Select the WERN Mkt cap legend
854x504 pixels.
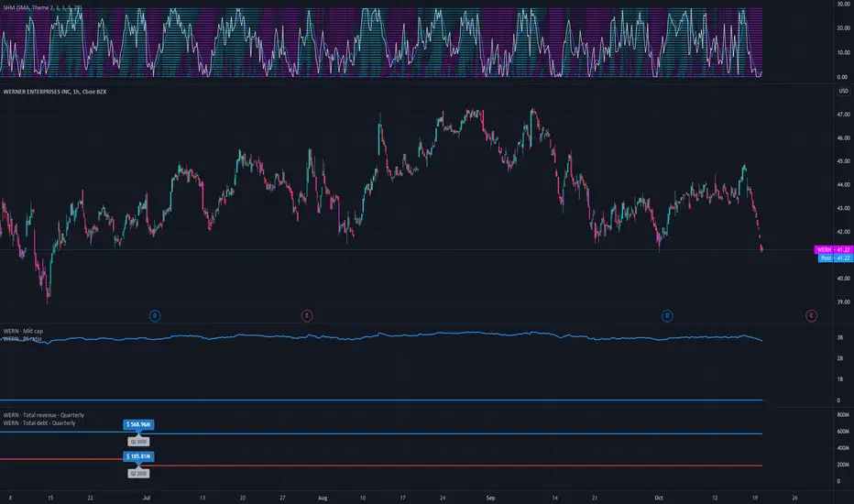(x=23, y=331)
